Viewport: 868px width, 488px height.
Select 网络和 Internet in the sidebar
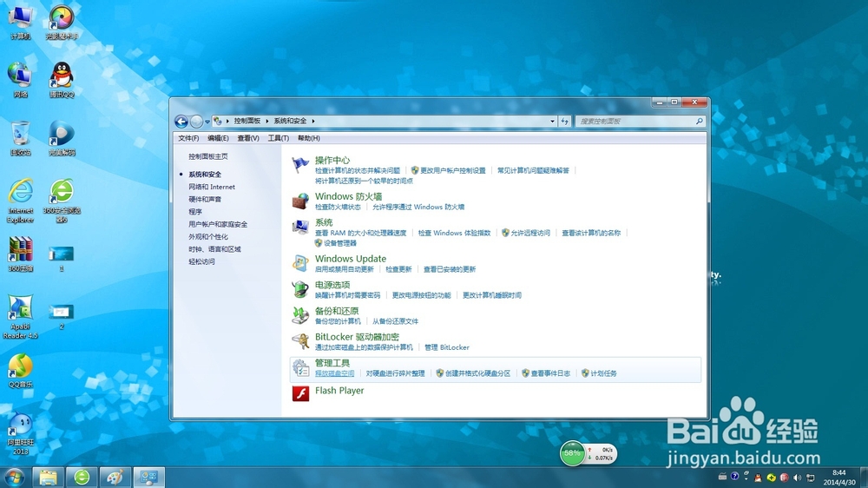pyautogui.click(x=212, y=187)
